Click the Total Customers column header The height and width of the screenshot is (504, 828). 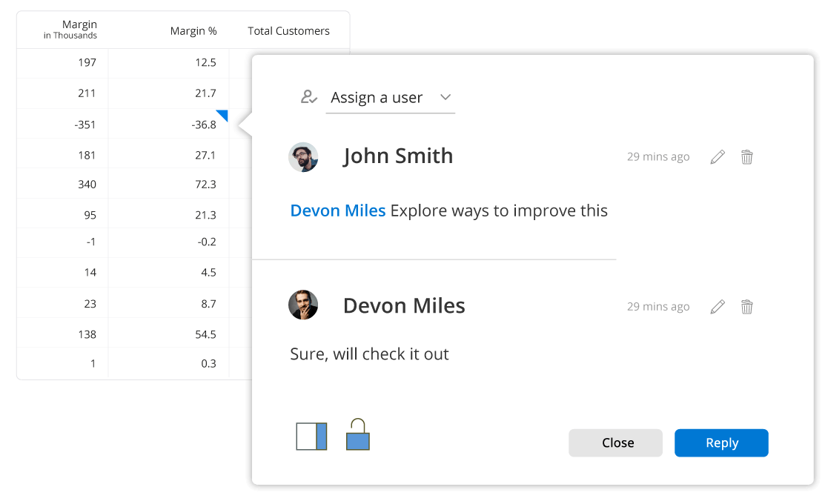pyautogui.click(x=288, y=31)
